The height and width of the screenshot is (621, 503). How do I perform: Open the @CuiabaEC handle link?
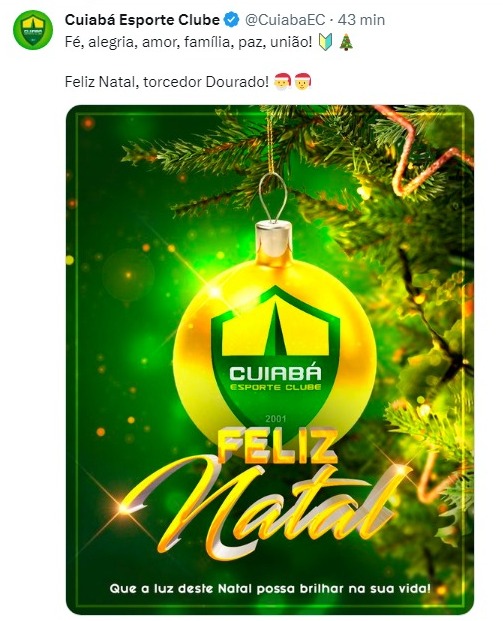click(285, 19)
